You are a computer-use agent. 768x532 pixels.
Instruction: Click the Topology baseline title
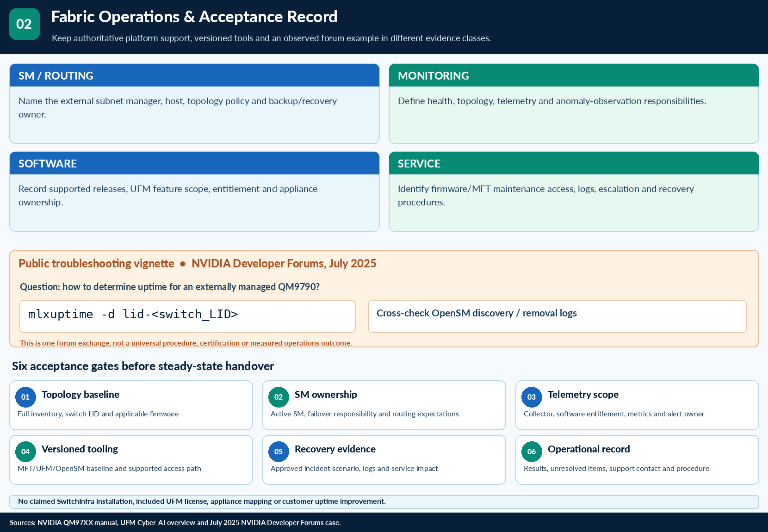(x=81, y=395)
